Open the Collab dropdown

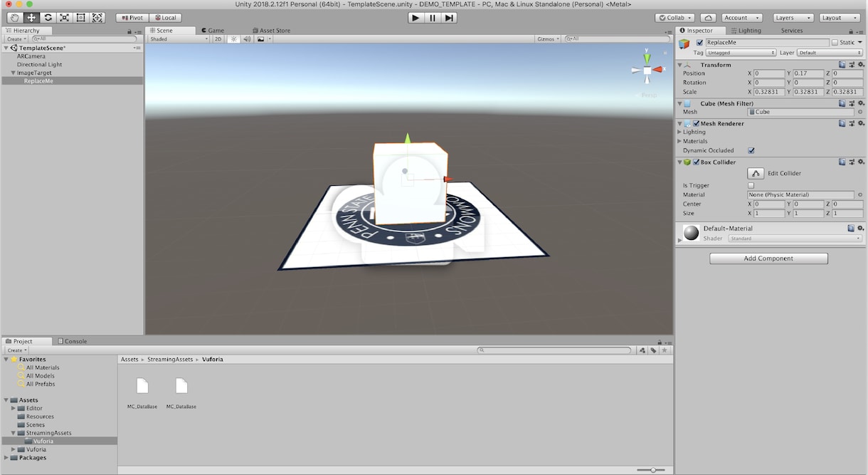click(675, 18)
